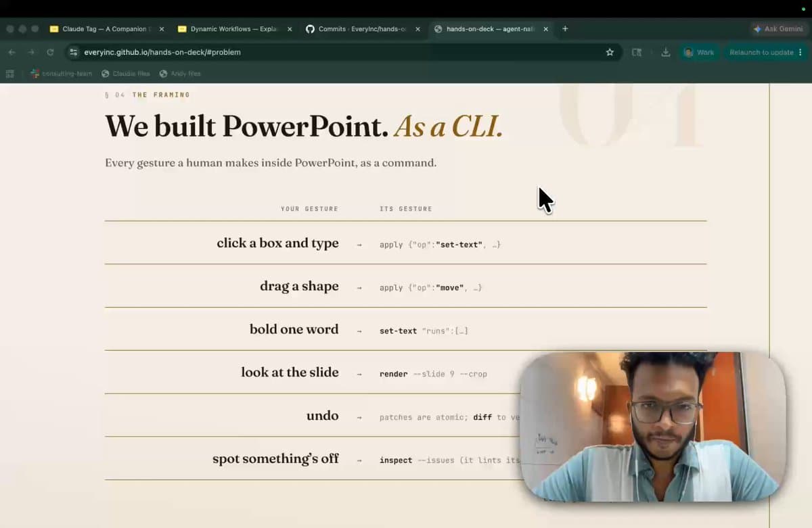Click the apply set-text command
The width and height of the screenshot is (812, 528).
(440, 245)
